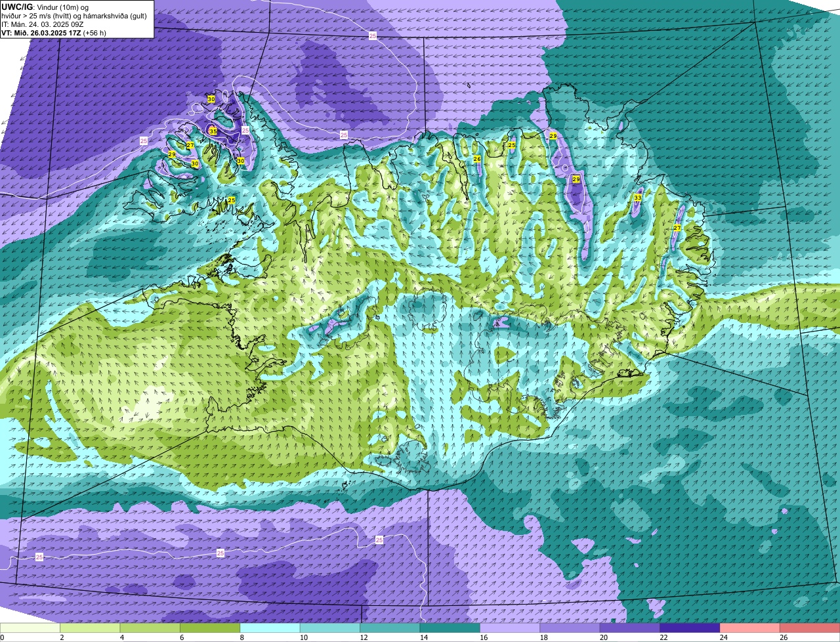Select the 24–26 m/s pink scale swatch
840x642 pixels.
749,628
